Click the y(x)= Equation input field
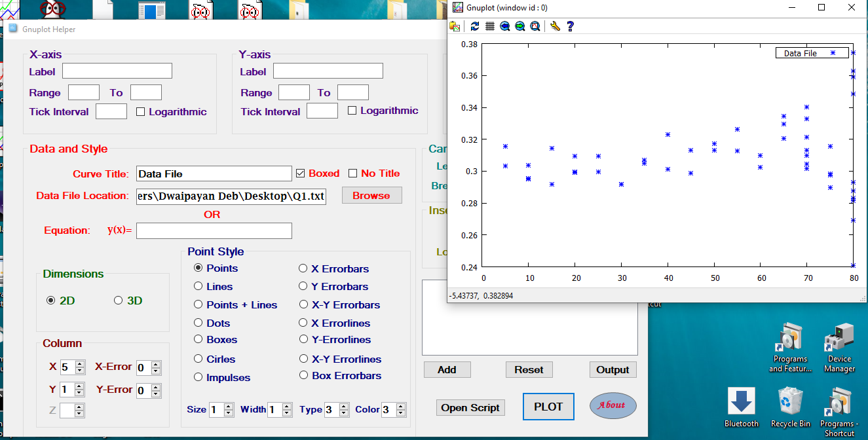Image resolution: width=868 pixels, height=440 pixels. (x=214, y=230)
